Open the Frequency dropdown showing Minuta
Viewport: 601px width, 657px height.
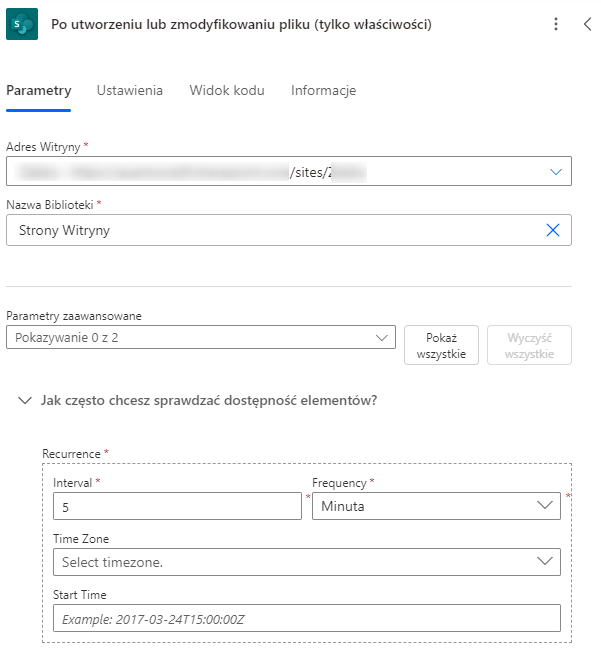click(436, 506)
